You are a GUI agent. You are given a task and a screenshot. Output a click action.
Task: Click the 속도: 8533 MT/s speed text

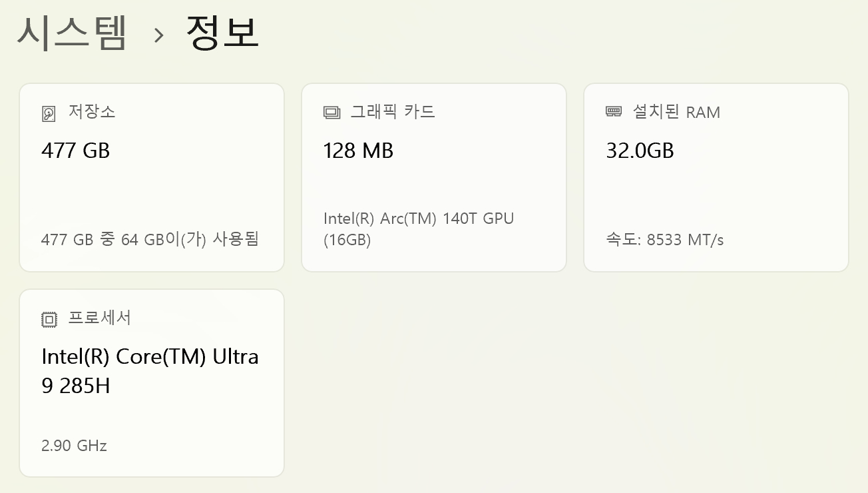pos(663,239)
